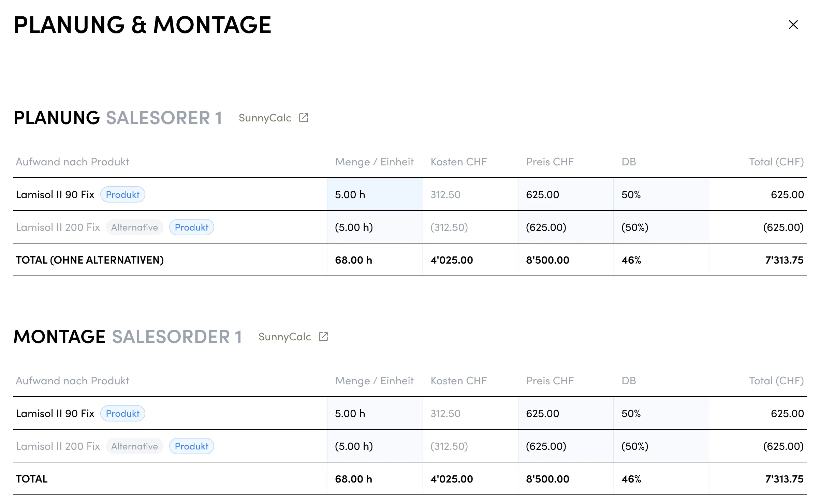Open external link icon beside Planung SunnyCalc

[x=303, y=118]
